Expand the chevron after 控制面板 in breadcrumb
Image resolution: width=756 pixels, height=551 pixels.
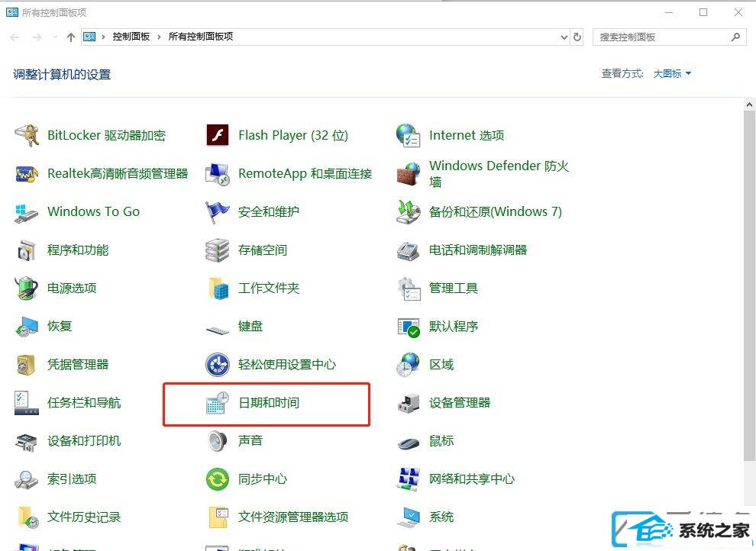click(x=159, y=37)
